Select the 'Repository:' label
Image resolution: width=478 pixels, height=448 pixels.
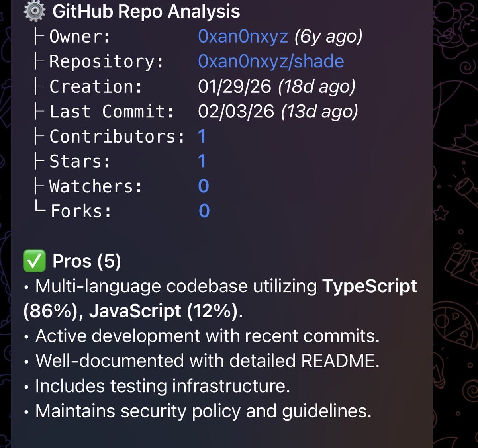[106, 62]
